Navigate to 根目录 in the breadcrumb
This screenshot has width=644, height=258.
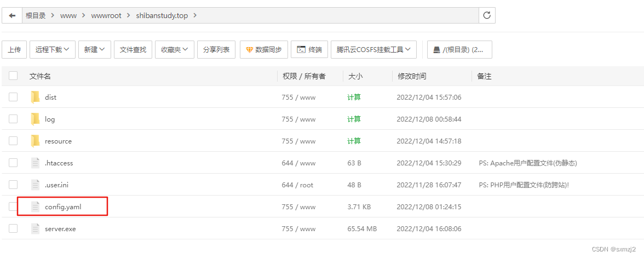pyautogui.click(x=36, y=15)
